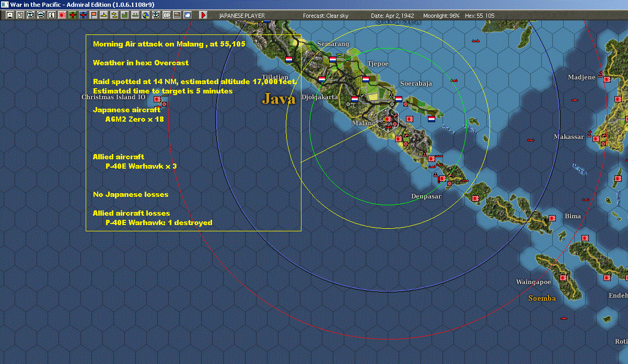Click the large Java island label
The image size is (628, 364).
[278, 99]
